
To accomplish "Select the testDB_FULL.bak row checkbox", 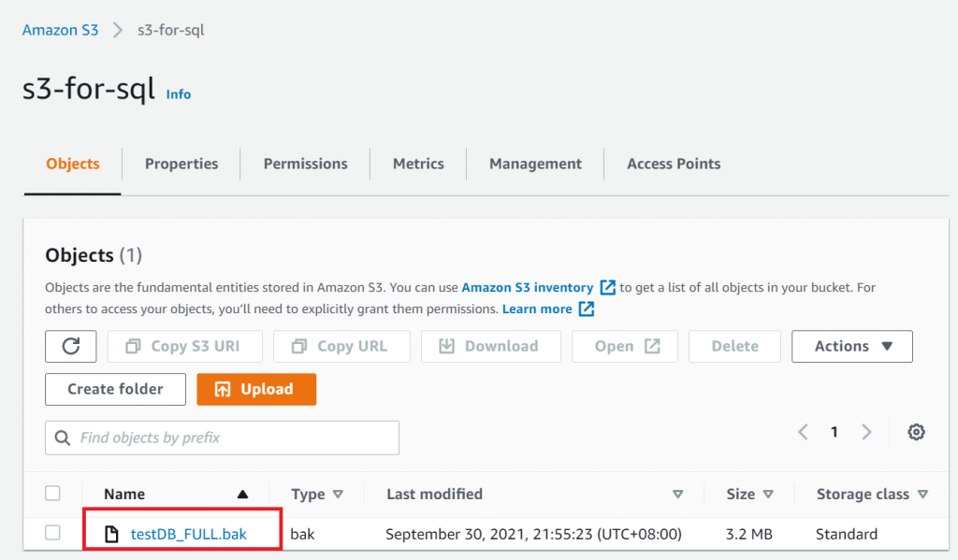I will point(52,533).
